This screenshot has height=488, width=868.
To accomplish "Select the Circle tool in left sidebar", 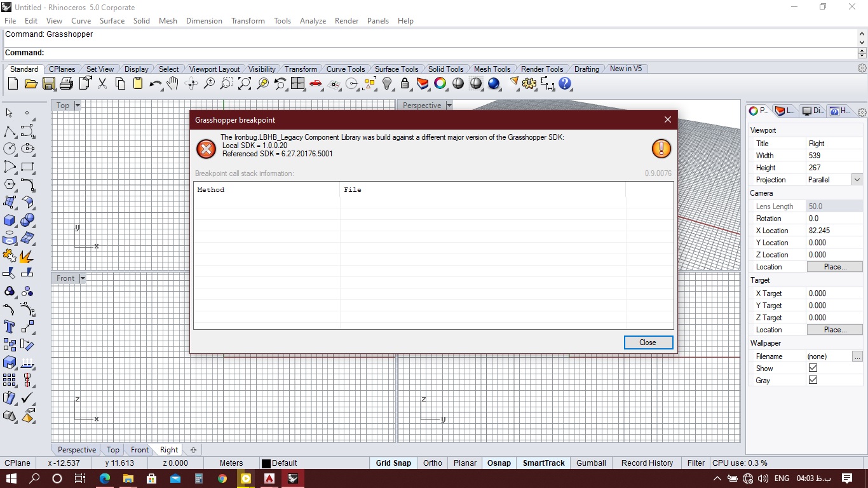I will coord(10,149).
